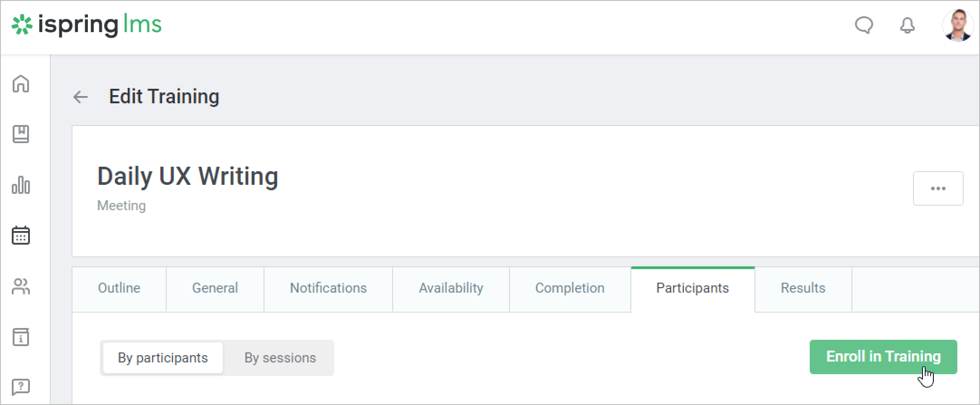Open the notifications bell icon
Image resolution: width=980 pixels, height=405 pixels.
point(907,25)
